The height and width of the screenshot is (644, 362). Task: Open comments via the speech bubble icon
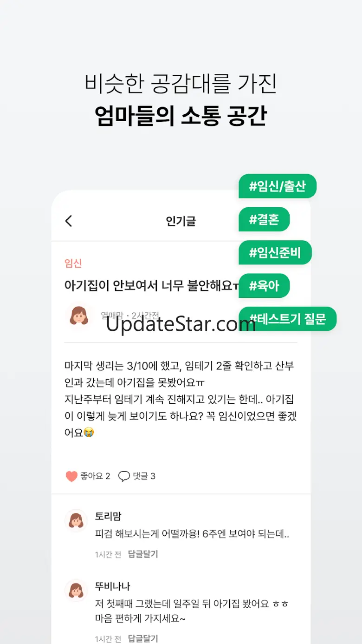click(x=124, y=476)
